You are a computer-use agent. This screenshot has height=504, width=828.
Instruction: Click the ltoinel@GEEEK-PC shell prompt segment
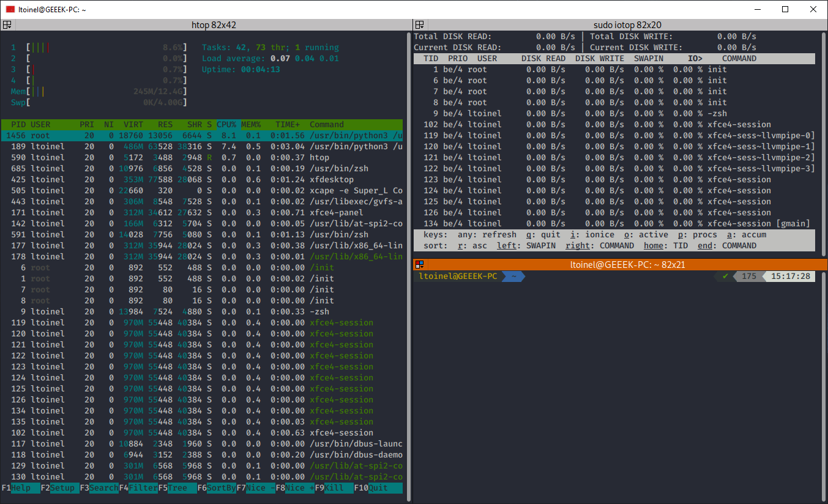pos(458,276)
